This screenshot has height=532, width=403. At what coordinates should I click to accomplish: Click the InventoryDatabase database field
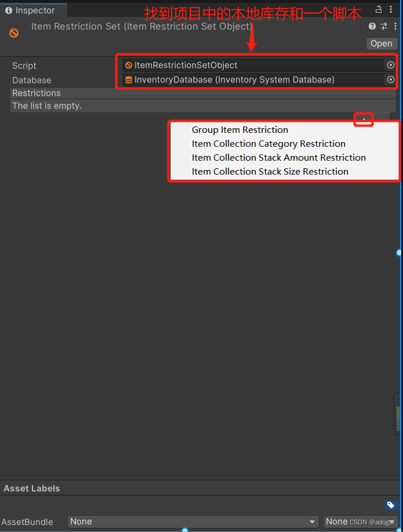click(x=253, y=79)
